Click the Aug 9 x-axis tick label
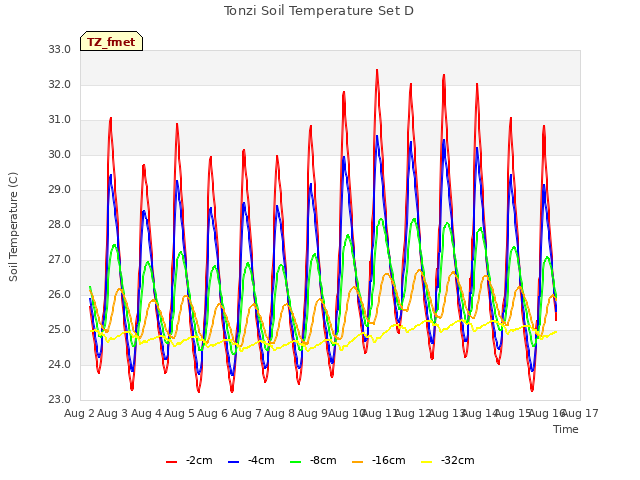Viewport: 640px width, 480px height. (x=312, y=413)
